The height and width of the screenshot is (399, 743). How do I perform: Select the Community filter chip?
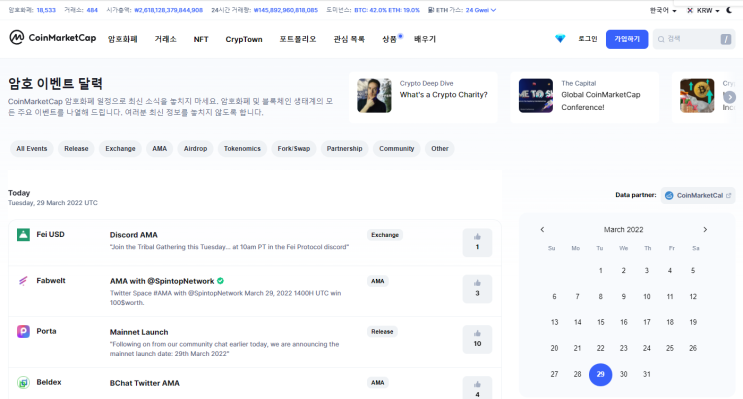coord(397,149)
